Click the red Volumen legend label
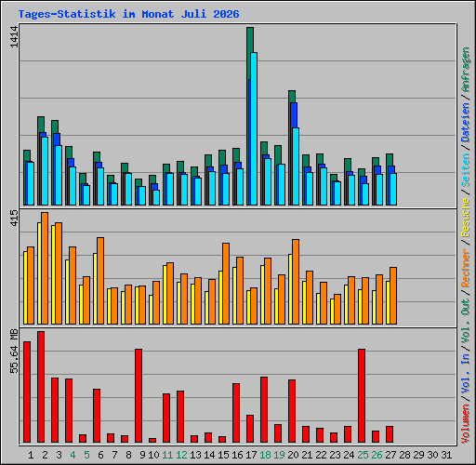Image resolution: width=476 pixels, height=465 pixels. click(466, 423)
